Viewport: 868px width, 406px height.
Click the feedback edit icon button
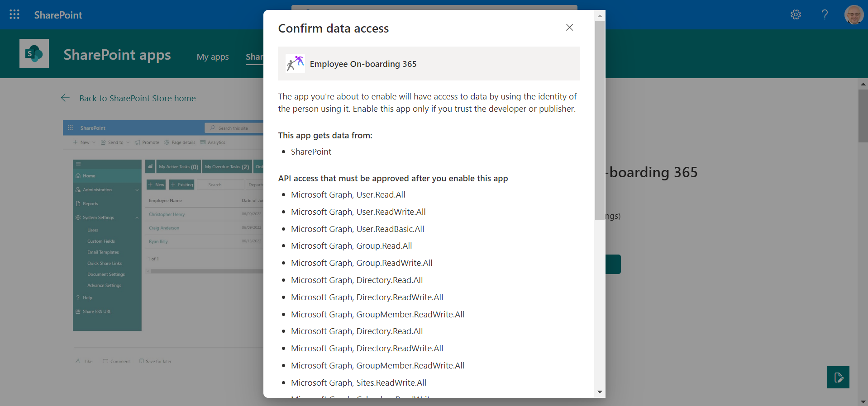[838, 377]
